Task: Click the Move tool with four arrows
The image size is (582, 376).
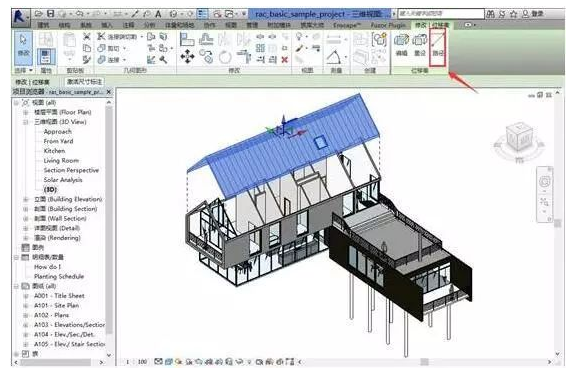Action: click(187, 57)
